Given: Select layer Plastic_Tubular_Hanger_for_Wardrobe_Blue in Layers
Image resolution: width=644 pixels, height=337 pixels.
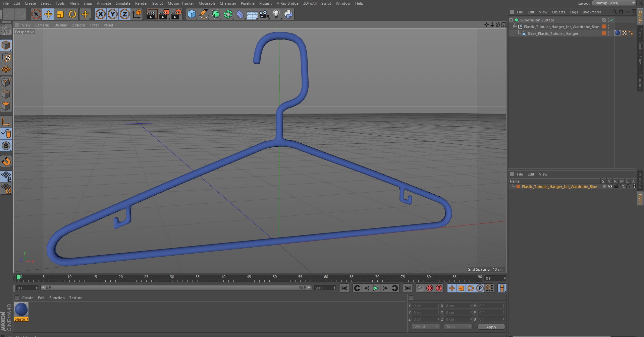Looking at the screenshot, I should [559, 187].
